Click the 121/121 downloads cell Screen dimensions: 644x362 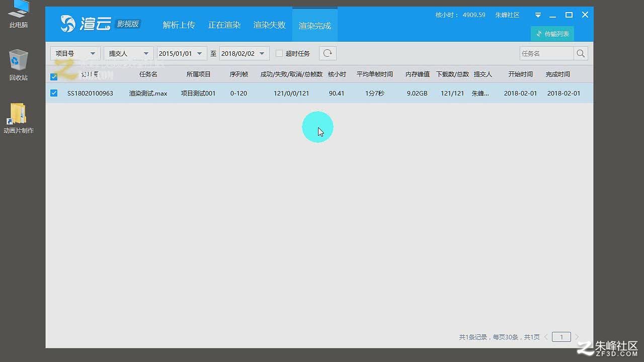click(x=452, y=94)
